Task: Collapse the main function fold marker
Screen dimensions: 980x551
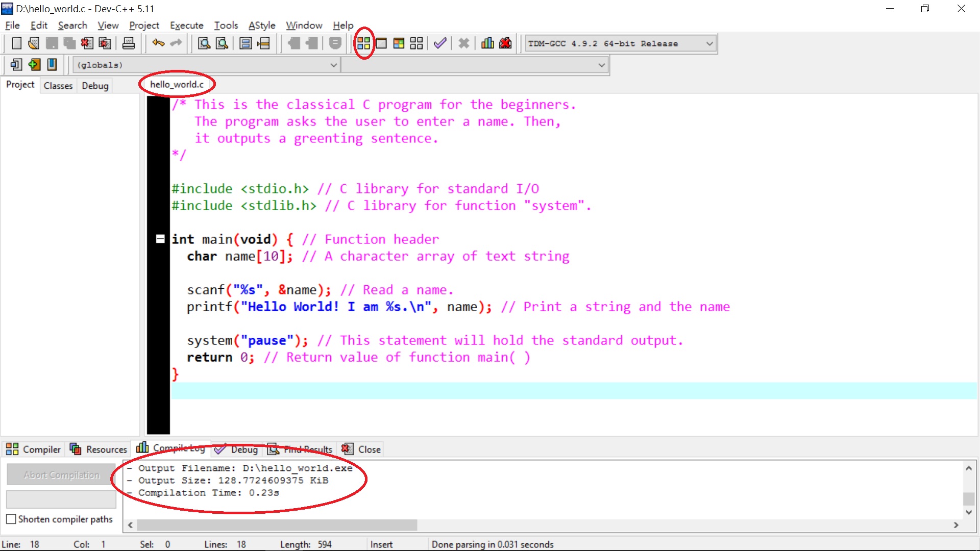Action: tap(160, 239)
